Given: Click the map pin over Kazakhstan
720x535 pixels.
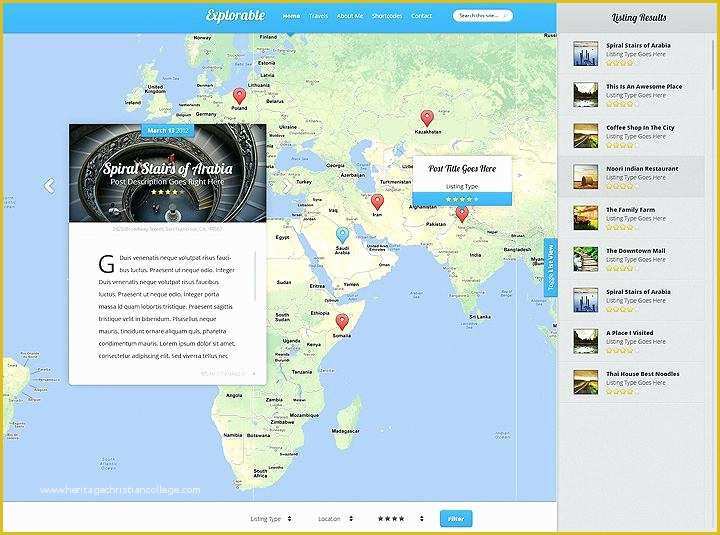Looking at the screenshot, I should (427, 118).
